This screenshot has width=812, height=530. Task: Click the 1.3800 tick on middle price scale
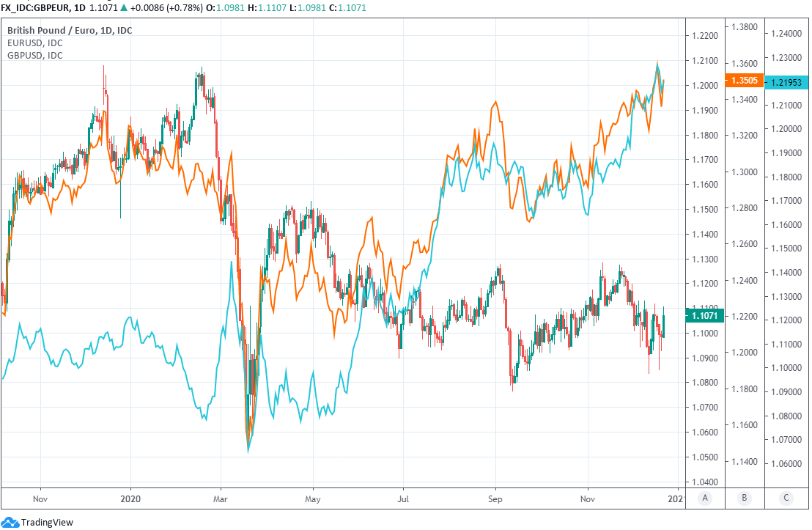[744, 26]
